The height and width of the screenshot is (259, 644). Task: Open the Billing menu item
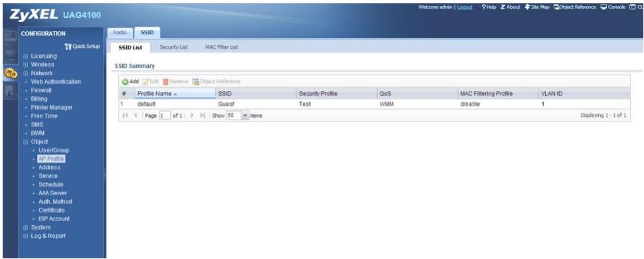[39, 99]
